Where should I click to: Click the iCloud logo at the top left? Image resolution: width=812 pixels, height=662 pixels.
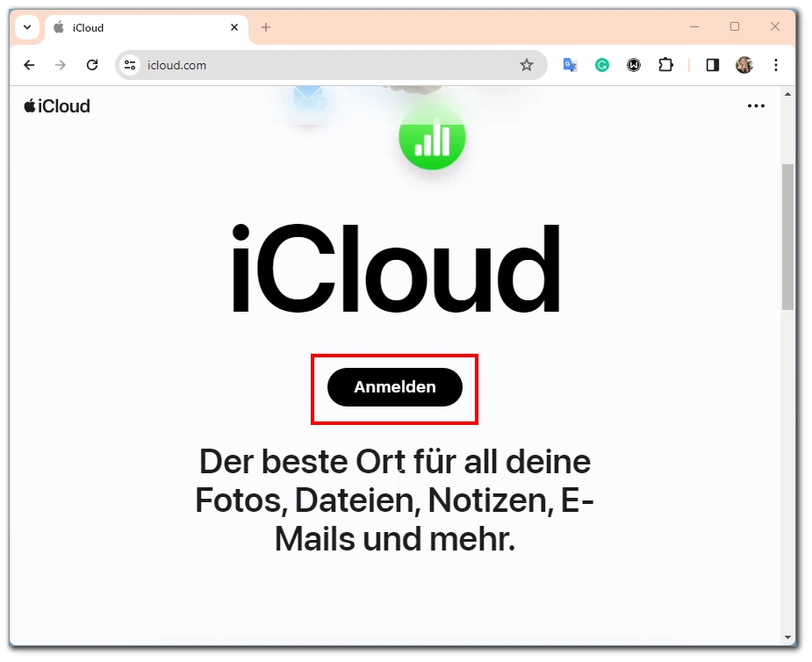(x=57, y=106)
